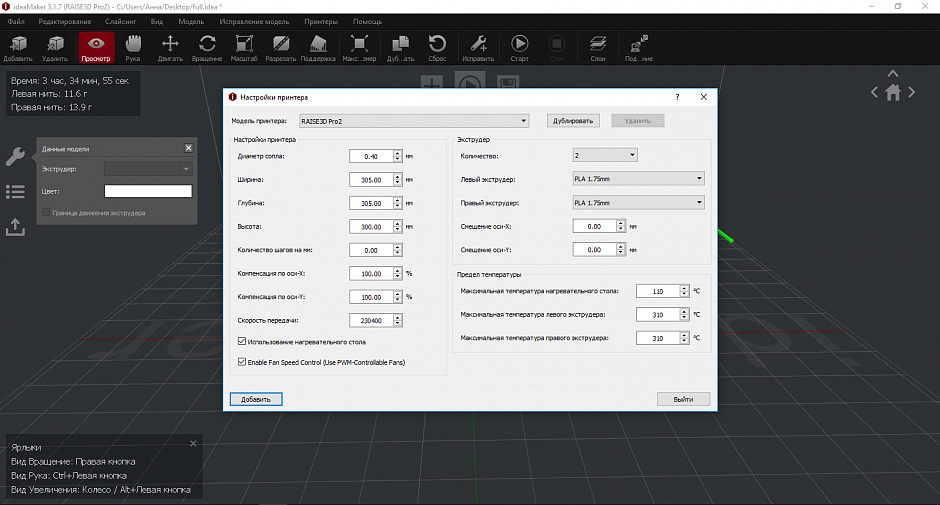The width and height of the screenshot is (940, 505).
Task: Click the Исправить (Repair) wrench icon
Action: click(x=478, y=48)
